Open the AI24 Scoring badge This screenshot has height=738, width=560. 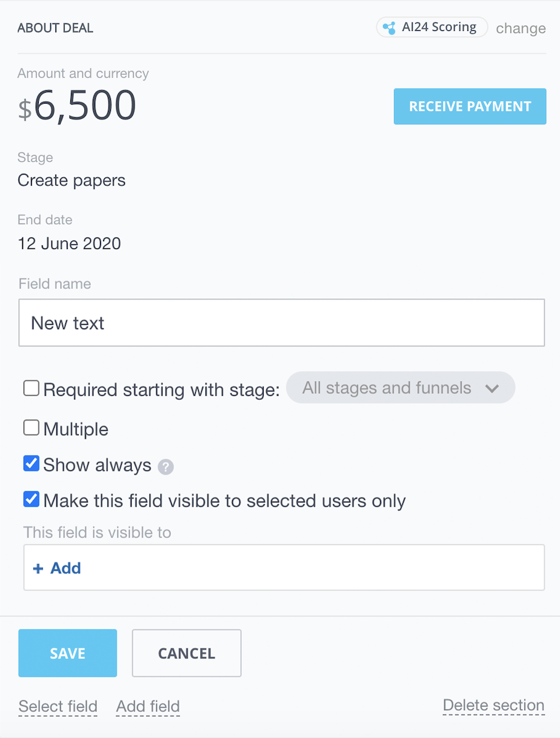pos(432,27)
